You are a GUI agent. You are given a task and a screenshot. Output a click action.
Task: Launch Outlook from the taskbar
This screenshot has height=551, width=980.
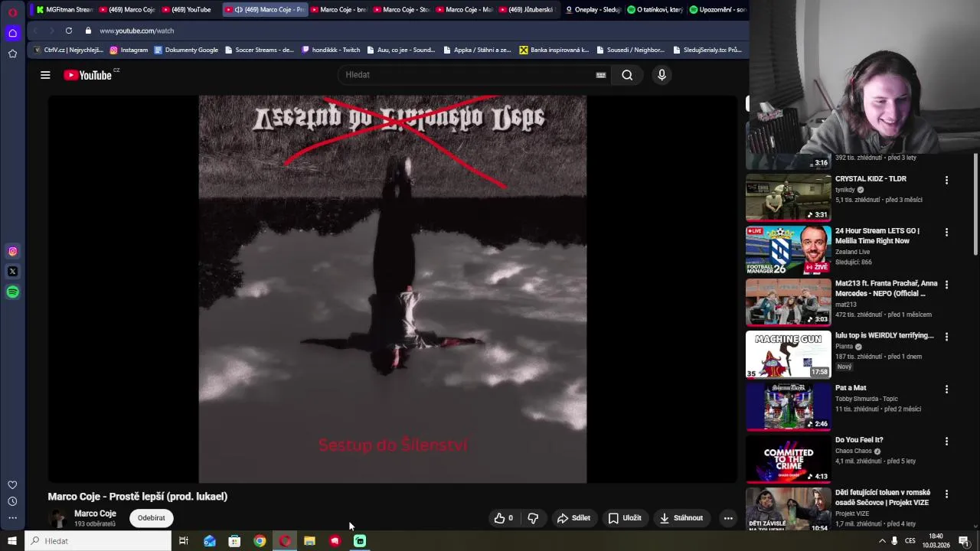pyautogui.click(x=209, y=541)
